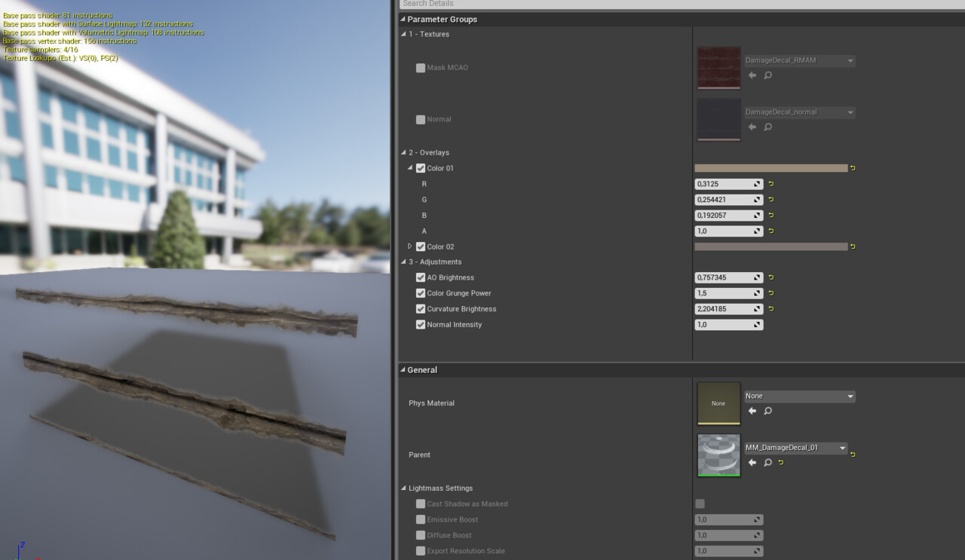This screenshot has height=560, width=965.
Task: Click the Parent material thumbnail
Action: (x=719, y=455)
